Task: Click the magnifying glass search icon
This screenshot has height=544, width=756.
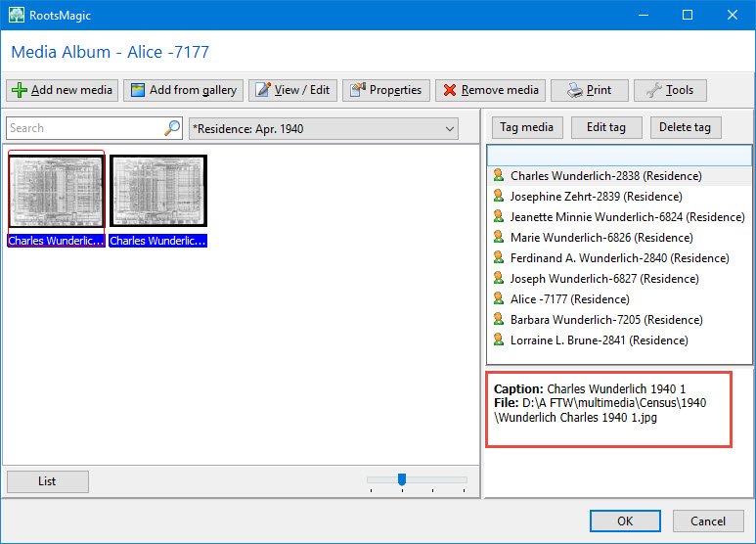Action: tap(172, 128)
